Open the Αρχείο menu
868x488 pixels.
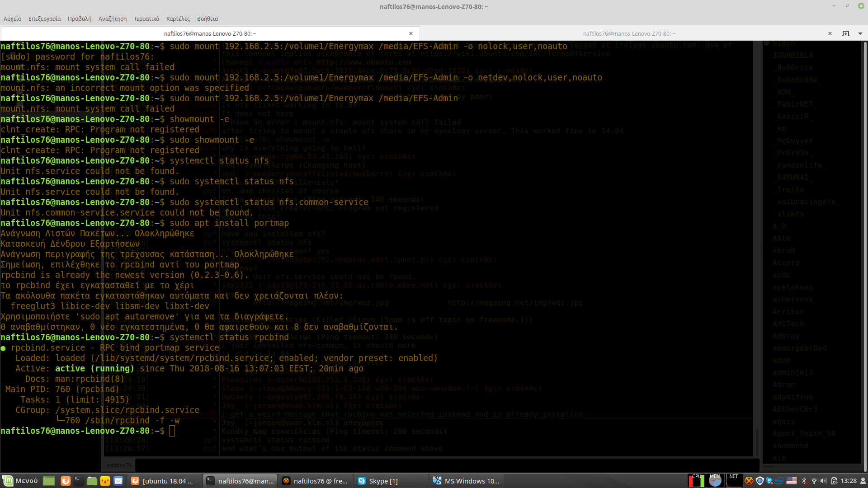click(12, 19)
